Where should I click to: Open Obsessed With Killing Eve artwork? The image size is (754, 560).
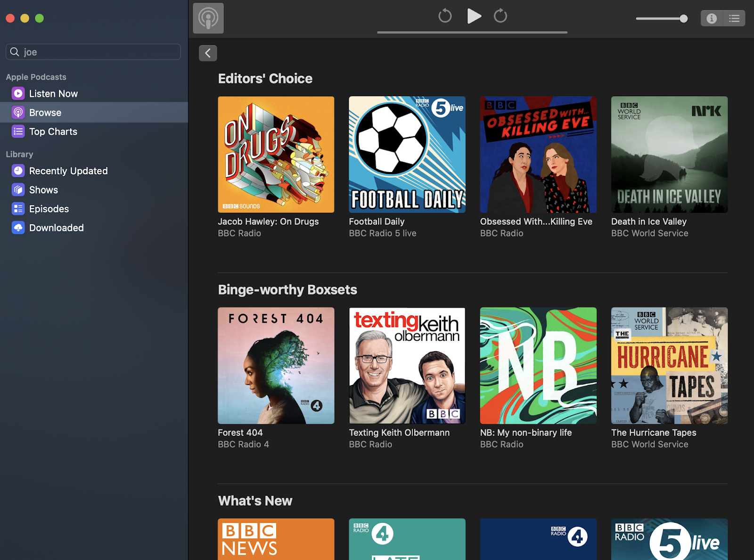[538, 155]
